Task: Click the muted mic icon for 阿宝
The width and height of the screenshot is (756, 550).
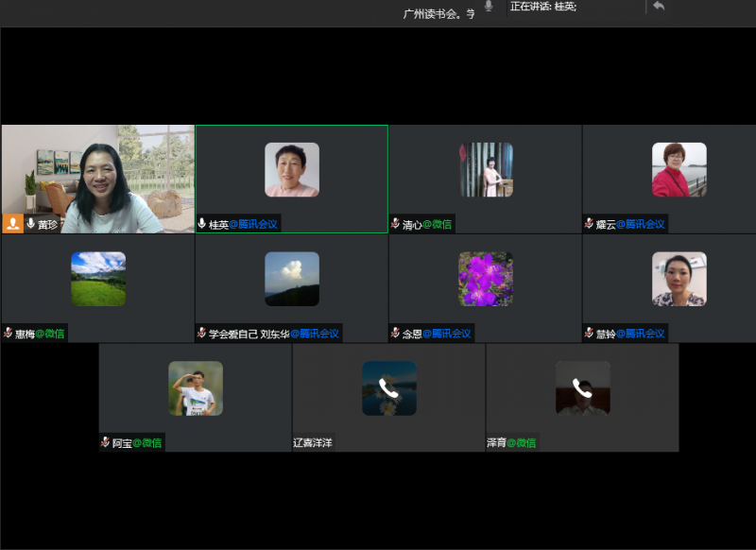Action: pyautogui.click(x=105, y=442)
